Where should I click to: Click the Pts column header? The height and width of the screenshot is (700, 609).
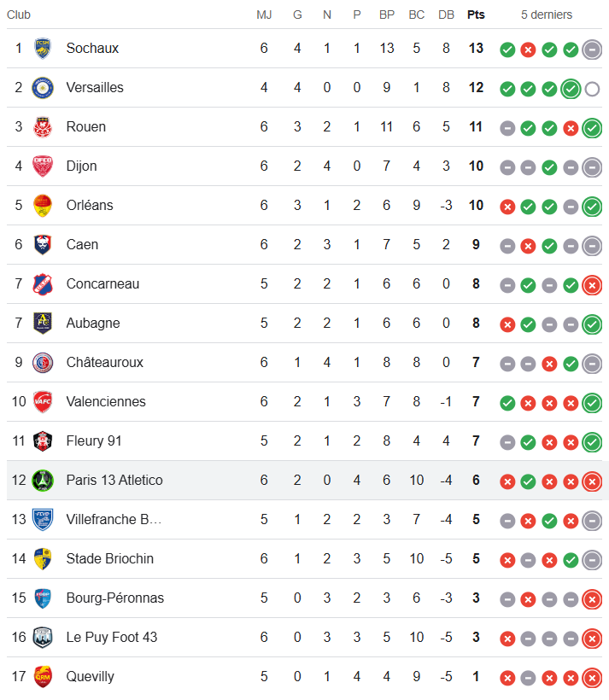[x=476, y=15]
